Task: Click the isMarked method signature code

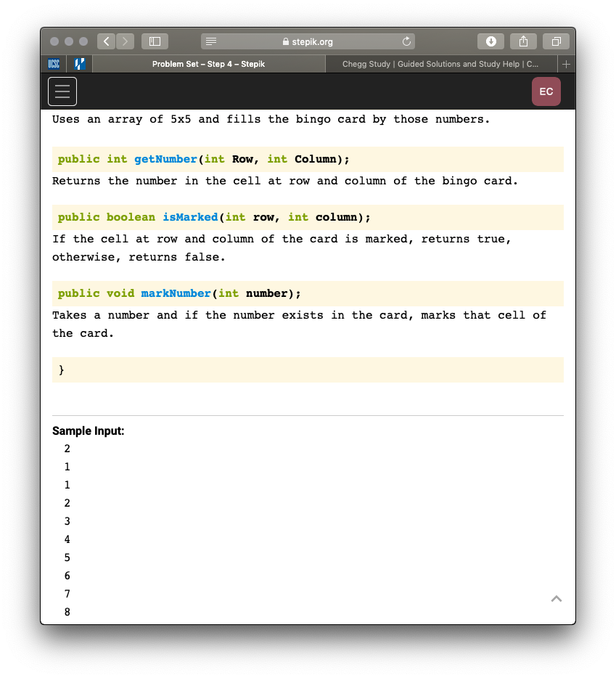Action: pos(214,217)
